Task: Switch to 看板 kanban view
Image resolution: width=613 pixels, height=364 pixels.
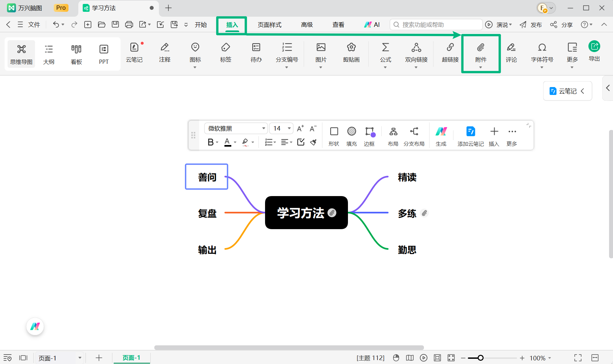Action: point(76,54)
